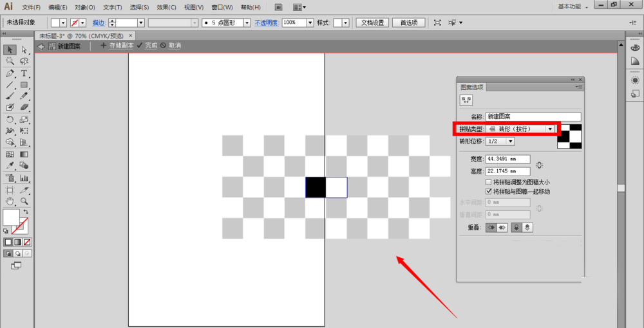644x328 pixels.
Task: Click 首选项 button
Action: point(409,23)
